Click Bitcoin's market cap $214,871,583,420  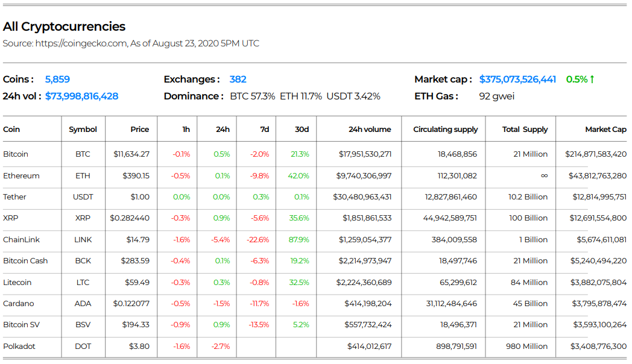point(596,154)
